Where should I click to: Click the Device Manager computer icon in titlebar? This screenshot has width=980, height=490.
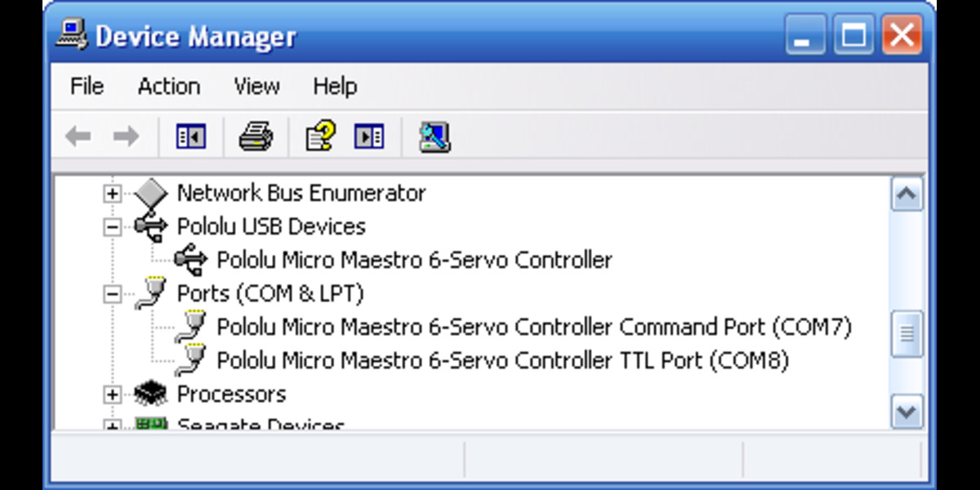tap(73, 34)
